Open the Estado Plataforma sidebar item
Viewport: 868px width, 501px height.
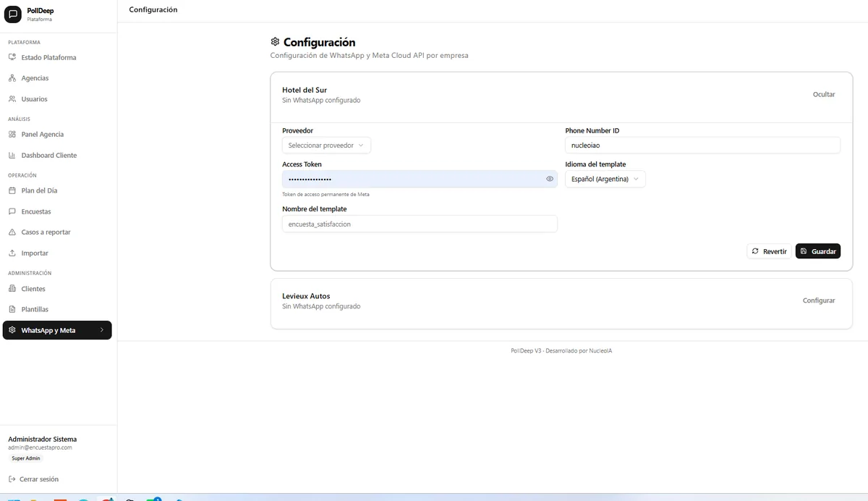(x=57, y=57)
